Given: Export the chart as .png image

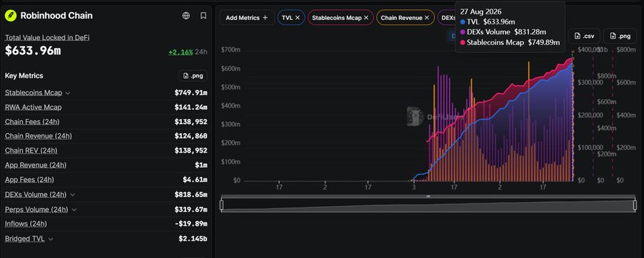Looking at the screenshot, I should coord(620,37).
